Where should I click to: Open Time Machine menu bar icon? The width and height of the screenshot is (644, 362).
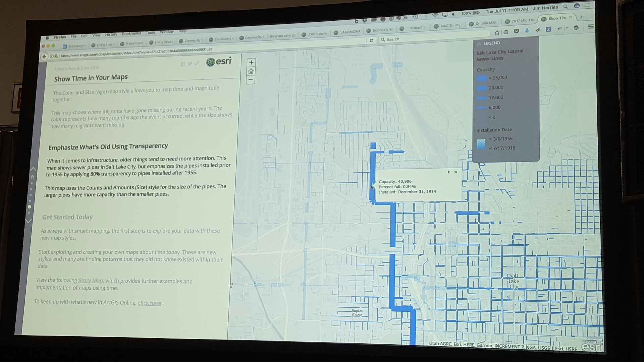pyautogui.click(x=415, y=17)
